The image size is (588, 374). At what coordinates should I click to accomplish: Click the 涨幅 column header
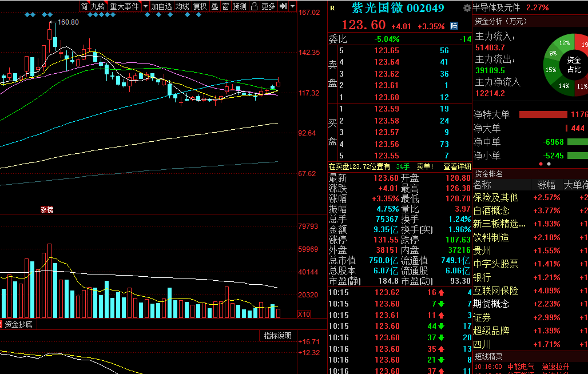(x=546, y=185)
